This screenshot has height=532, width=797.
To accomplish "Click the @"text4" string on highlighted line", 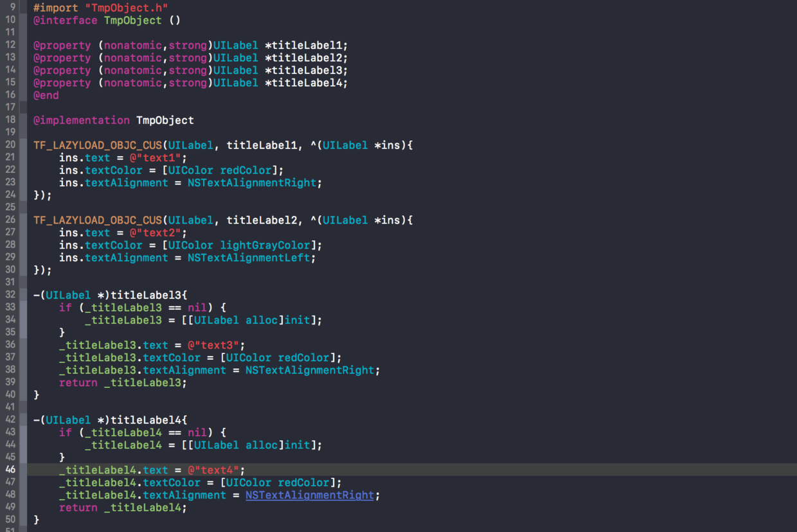I will pyautogui.click(x=216, y=470).
